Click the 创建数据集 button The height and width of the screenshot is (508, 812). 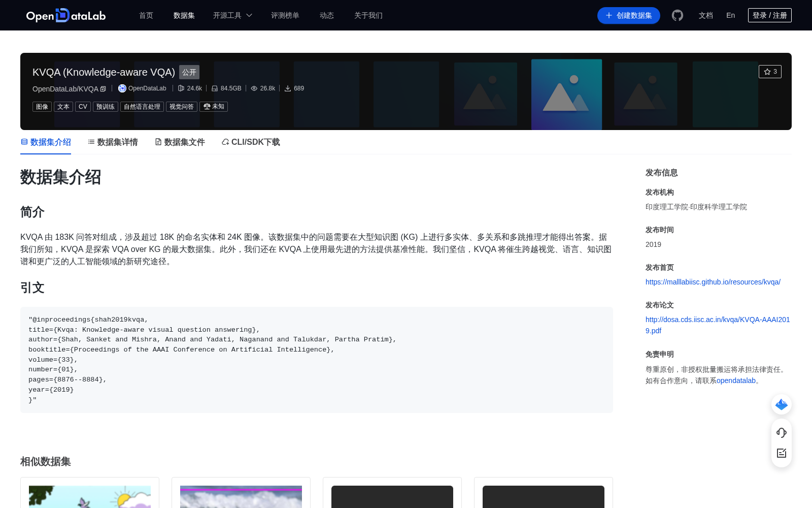[x=629, y=15]
